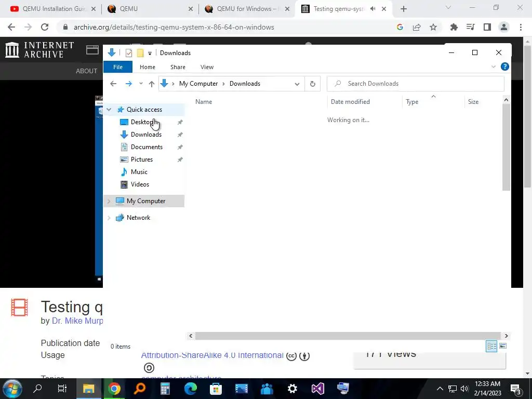Open ABOUT link on Internet Archive
Image resolution: width=532 pixels, height=399 pixels.
[87, 71]
